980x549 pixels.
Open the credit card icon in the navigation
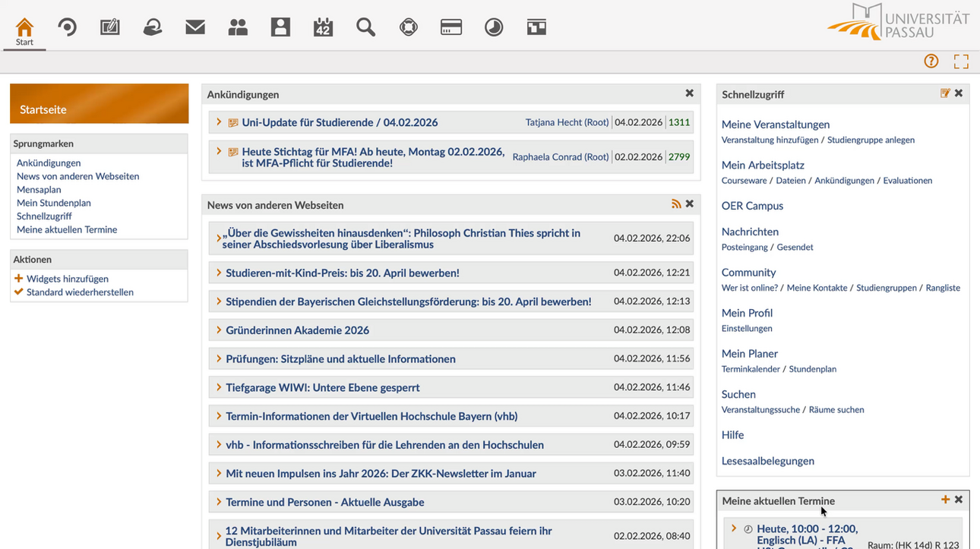[x=451, y=27]
